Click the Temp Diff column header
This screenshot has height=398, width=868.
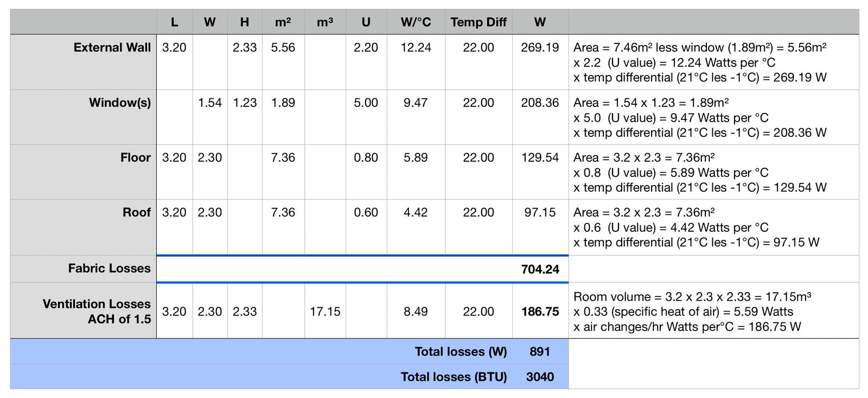point(478,22)
